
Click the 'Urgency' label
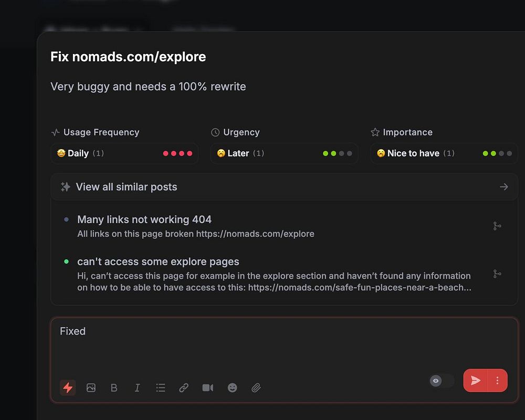[x=241, y=132]
